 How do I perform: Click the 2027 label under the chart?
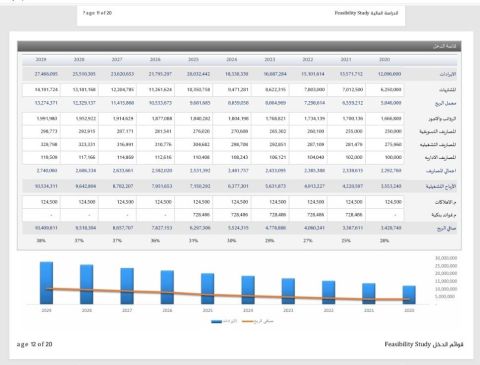[x=127, y=310]
